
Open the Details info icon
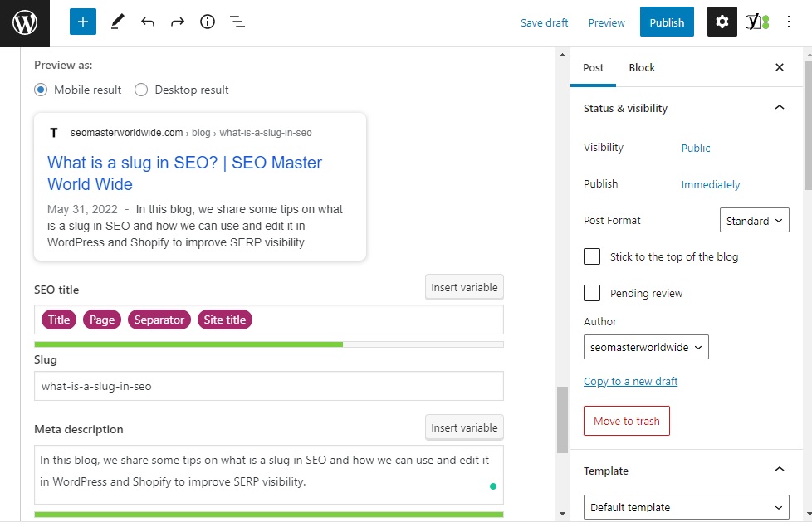pyautogui.click(x=207, y=22)
